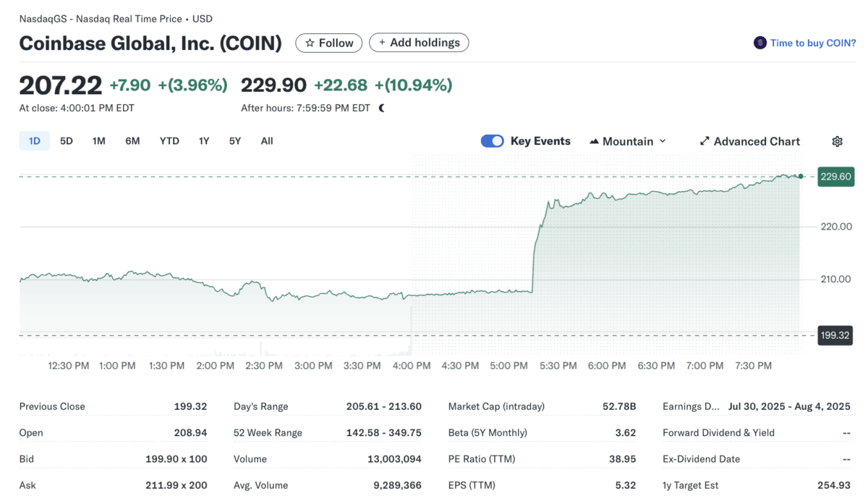
Task: Switch to the 6M range tab
Action: tap(132, 141)
